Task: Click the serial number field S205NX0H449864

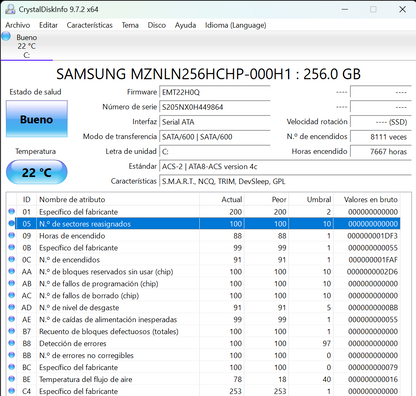Action: (215, 107)
